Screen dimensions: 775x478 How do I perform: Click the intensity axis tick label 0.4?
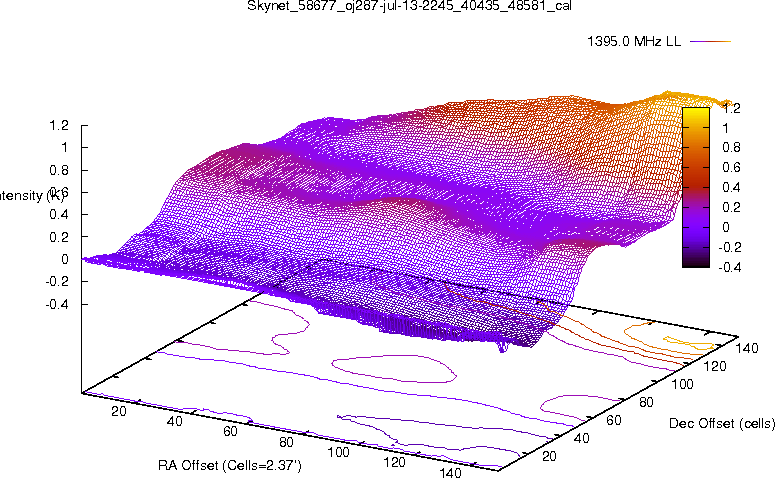click(x=59, y=215)
